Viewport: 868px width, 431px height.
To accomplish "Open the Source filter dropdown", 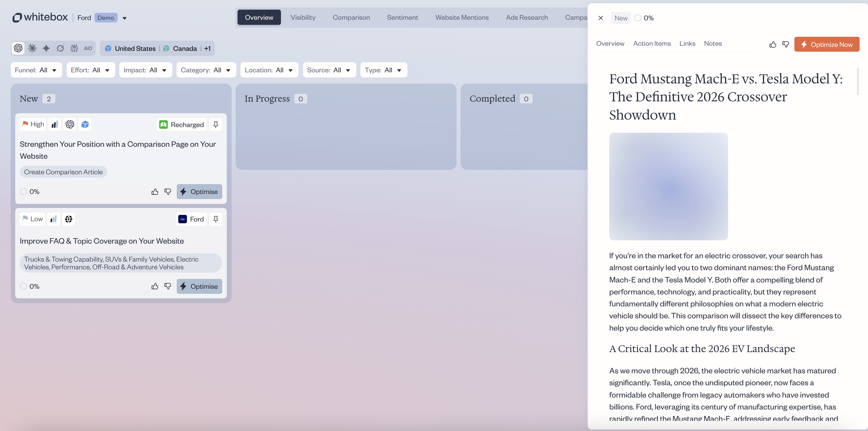I will (329, 70).
